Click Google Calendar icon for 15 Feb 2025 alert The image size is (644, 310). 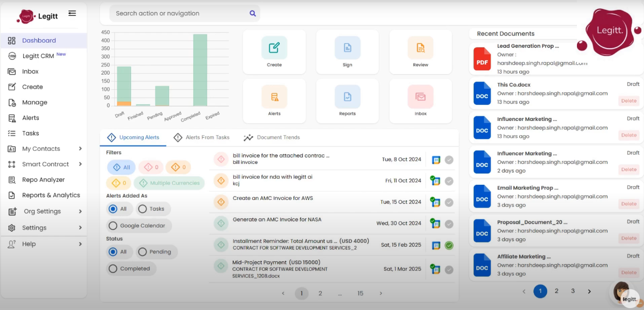click(x=436, y=245)
